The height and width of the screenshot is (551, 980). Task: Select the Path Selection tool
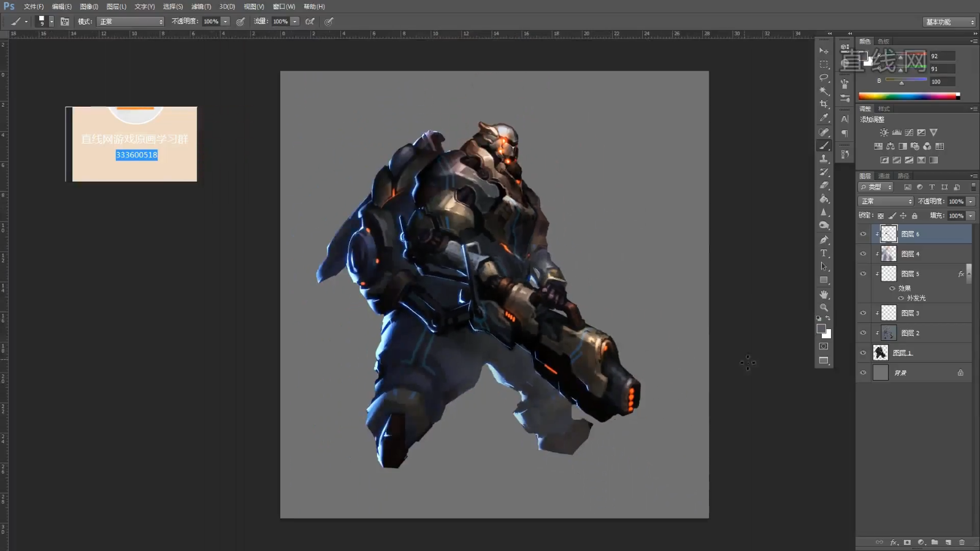click(x=824, y=267)
